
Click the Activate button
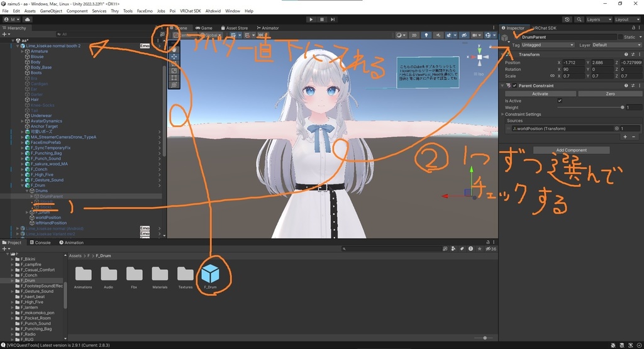540,94
